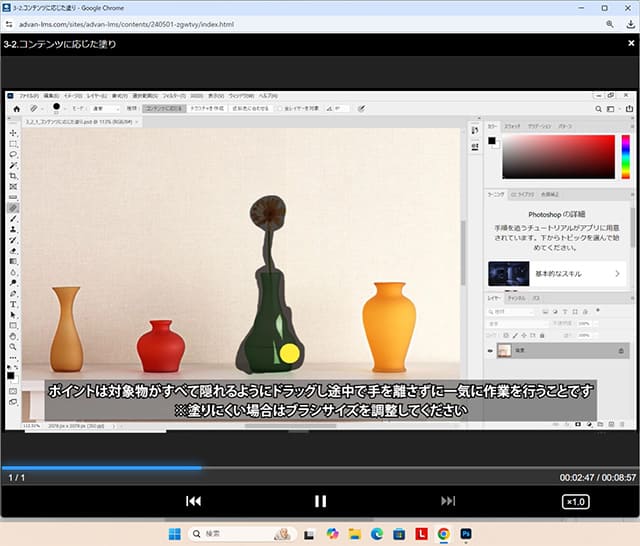Switch to the CC Libraries tab
This screenshot has width=640, height=546.
tap(522, 195)
